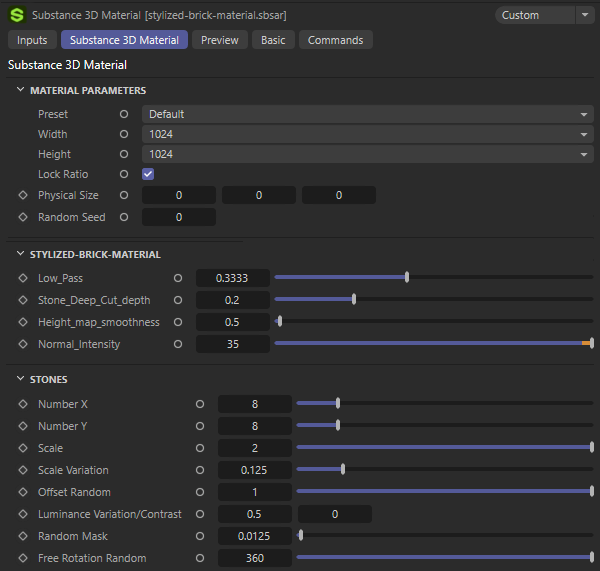Click the Offset Random value field
Screen dimensions: 600x571
click(255, 492)
